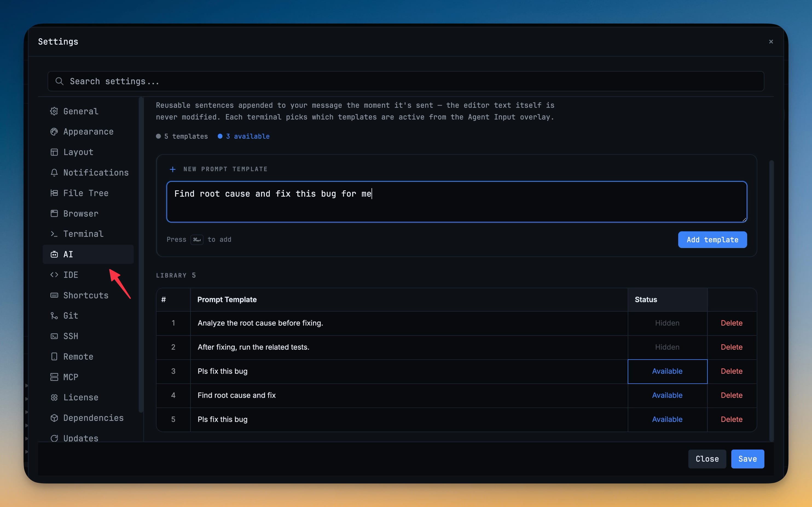Select Terminal prompt icon
Viewport: 812px width, 507px height.
click(x=54, y=234)
